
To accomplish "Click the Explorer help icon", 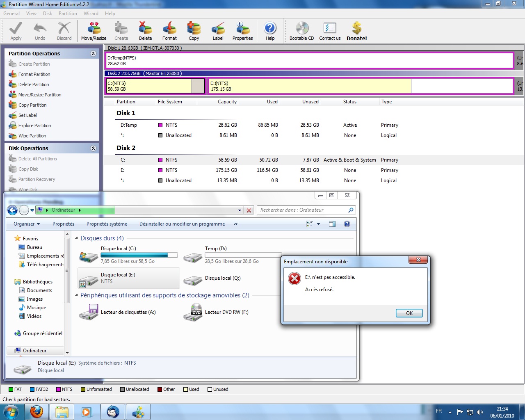I will [347, 224].
